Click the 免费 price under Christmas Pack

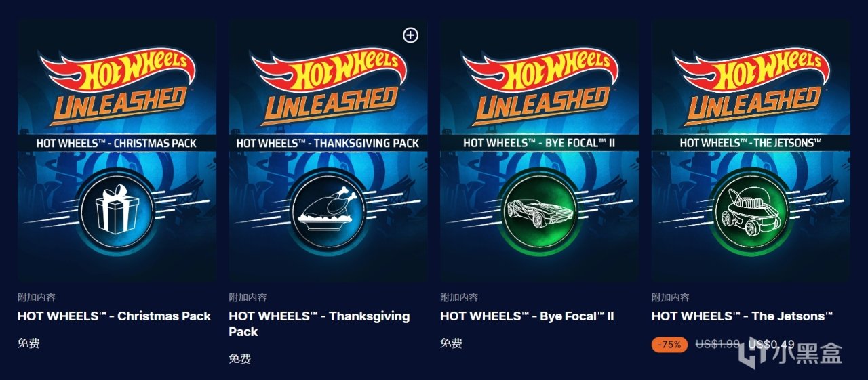(x=28, y=343)
